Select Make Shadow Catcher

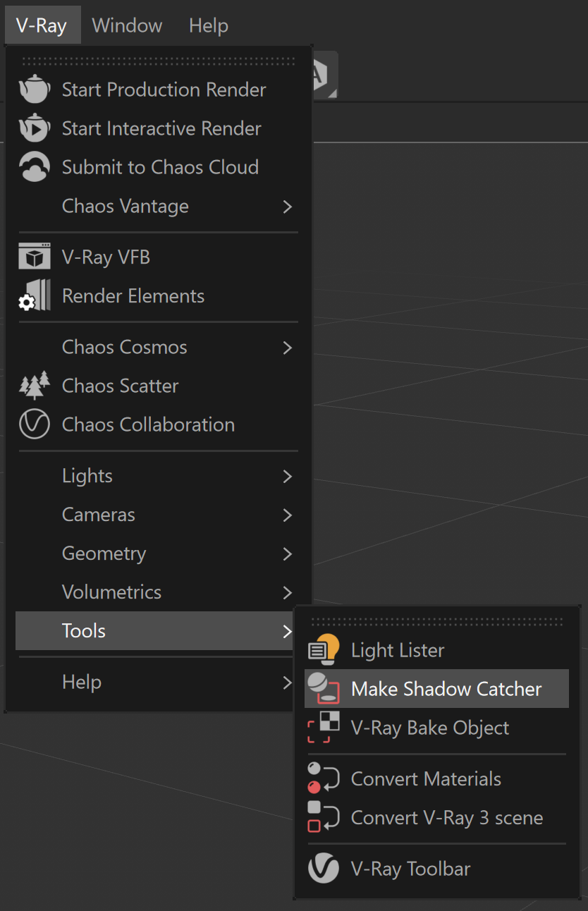(x=446, y=689)
